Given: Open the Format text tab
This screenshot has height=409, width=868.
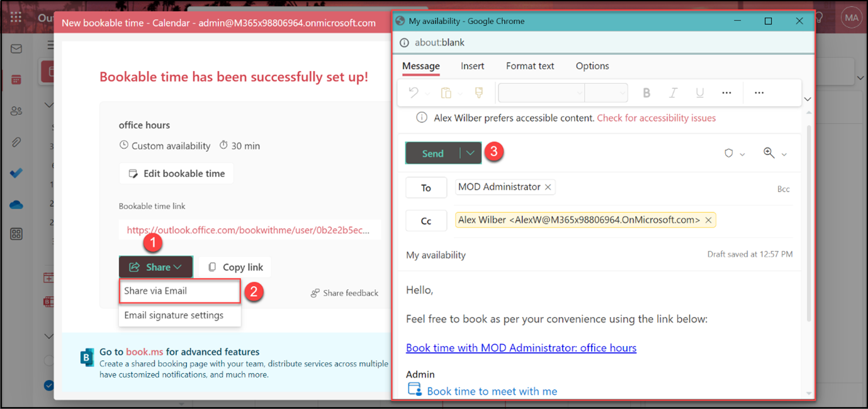Looking at the screenshot, I should tap(530, 66).
